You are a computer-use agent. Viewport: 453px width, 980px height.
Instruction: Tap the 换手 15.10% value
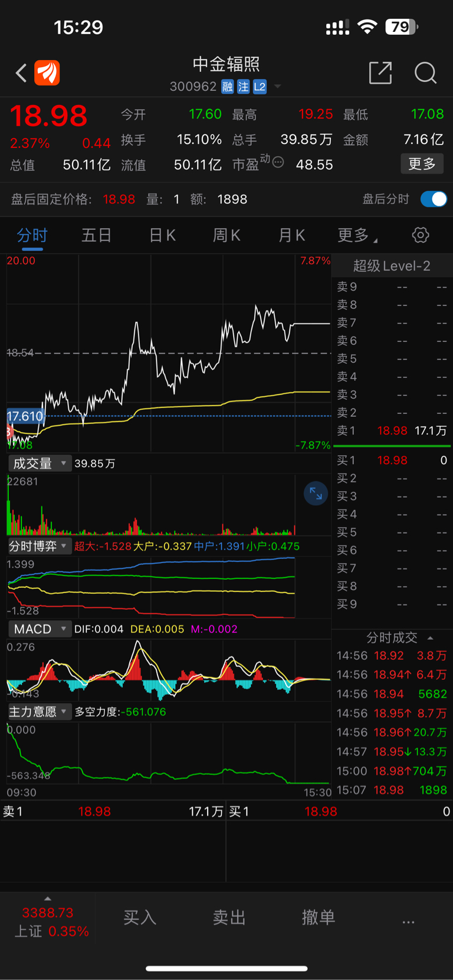tap(199, 140)
